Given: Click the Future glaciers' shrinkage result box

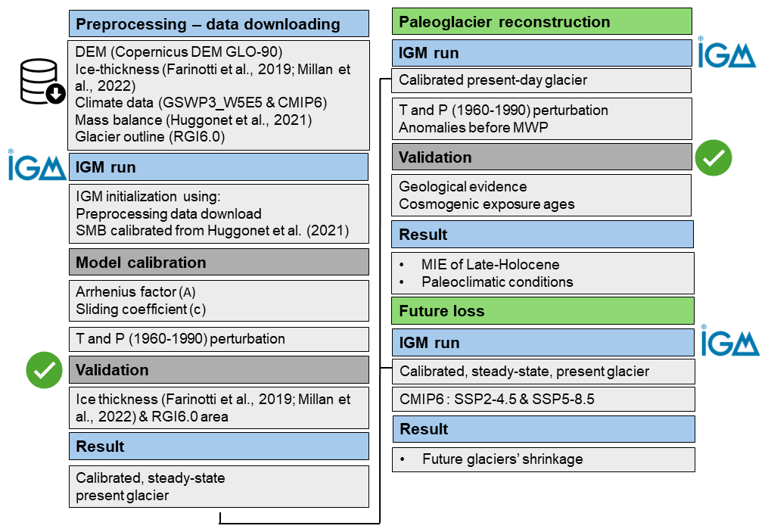Looking at the screenshot, I should point(542,459).
